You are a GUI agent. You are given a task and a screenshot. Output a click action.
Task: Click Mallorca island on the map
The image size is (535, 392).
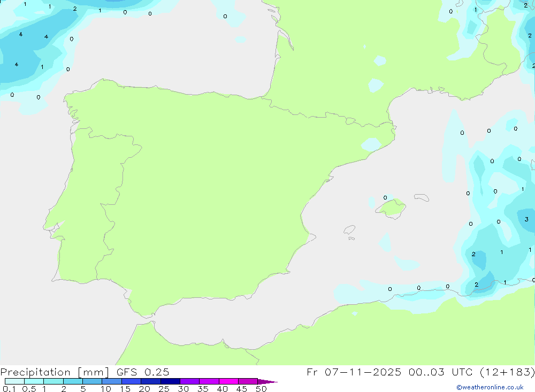tap(392, 208)
